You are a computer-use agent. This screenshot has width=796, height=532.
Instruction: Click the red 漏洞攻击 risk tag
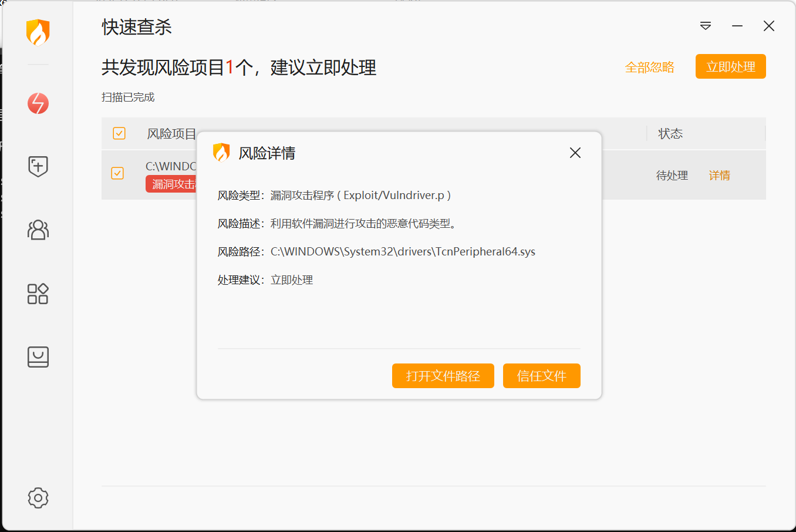(x=172, y=184)
